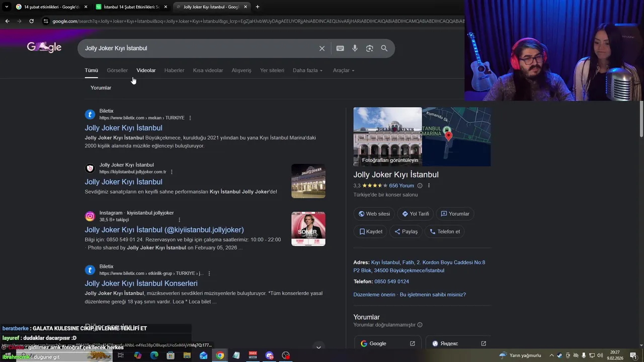Go back with the browser arrow
The image size is (644, 362).
tap(7, 21)
